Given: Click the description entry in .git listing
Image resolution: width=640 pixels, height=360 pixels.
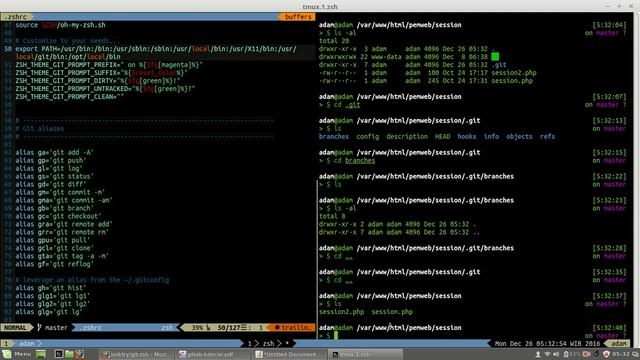Looking at the screenshot, I should point(407,137).
